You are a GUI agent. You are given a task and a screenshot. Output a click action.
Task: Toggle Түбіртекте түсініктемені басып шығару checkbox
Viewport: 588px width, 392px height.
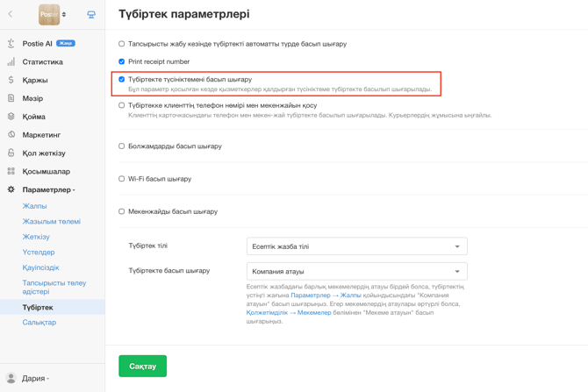[121, 80]
